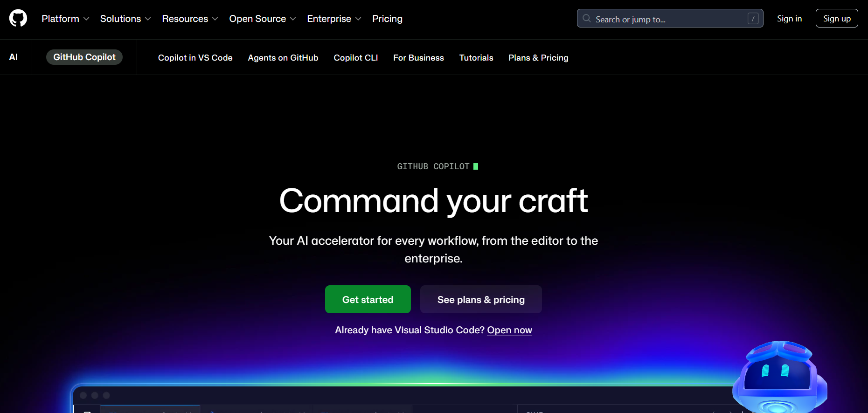This screenshot has width=868, height=413.
Task: Open Tutorials in the sub-navigation
Action: click(476, 58)
